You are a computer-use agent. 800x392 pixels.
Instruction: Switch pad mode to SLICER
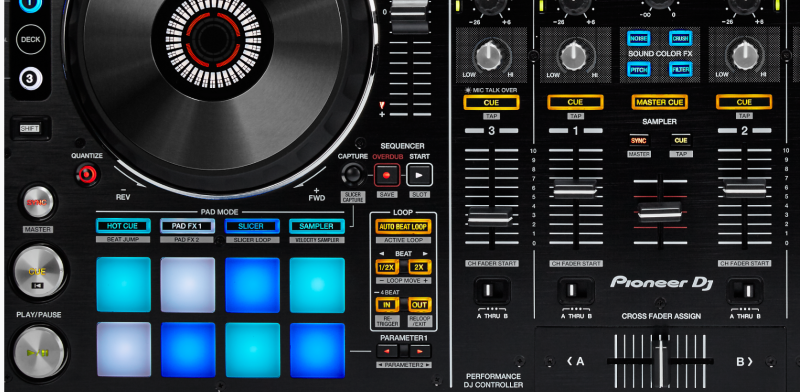252,226
